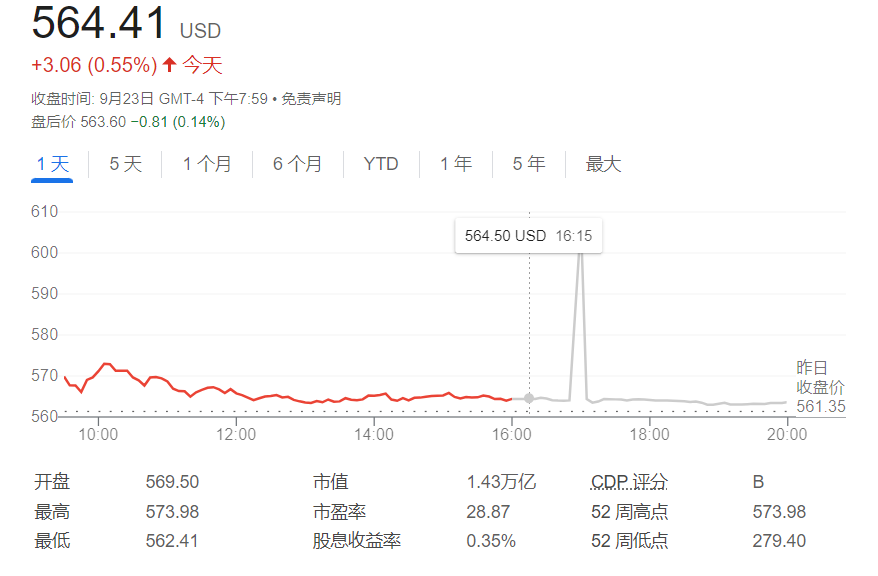Click the gray hover dot on the chart
The height and width of the screenshot is (576, 878).
click(529, 398)
